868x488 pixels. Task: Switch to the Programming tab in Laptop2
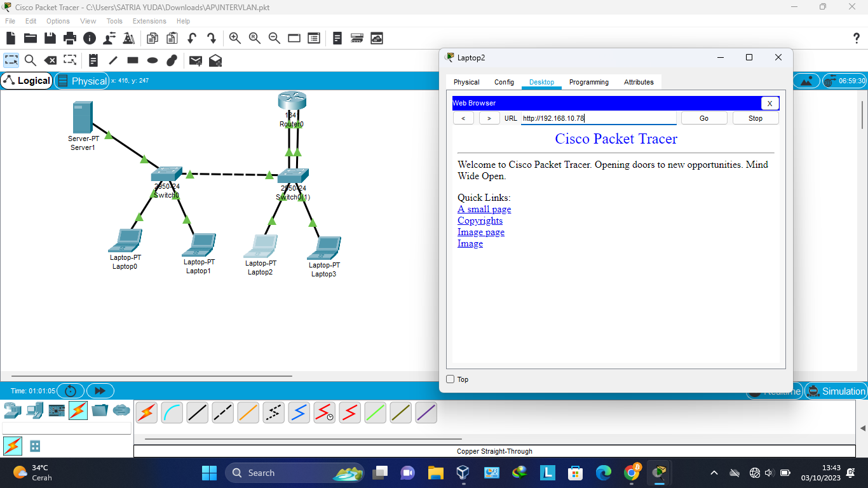click(x=588, y=82)
